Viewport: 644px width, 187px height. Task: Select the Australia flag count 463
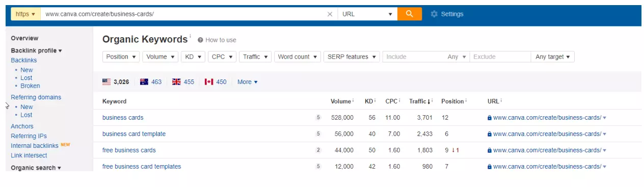pyautogui.click(x=151, y=82)
